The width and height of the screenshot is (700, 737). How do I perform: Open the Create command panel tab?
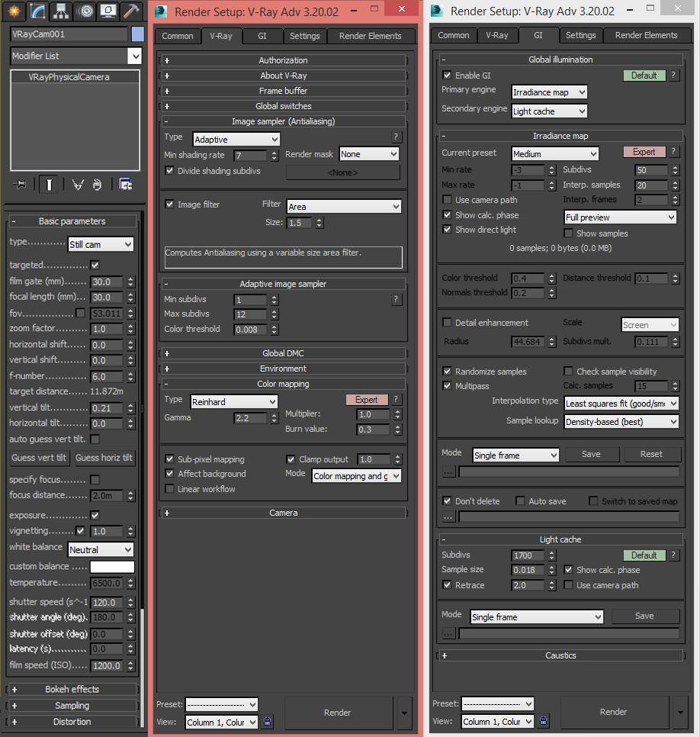(x=14, y=11)
